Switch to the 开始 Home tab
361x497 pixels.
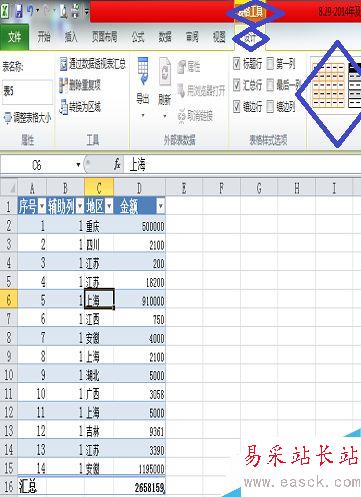pos(44,37)
